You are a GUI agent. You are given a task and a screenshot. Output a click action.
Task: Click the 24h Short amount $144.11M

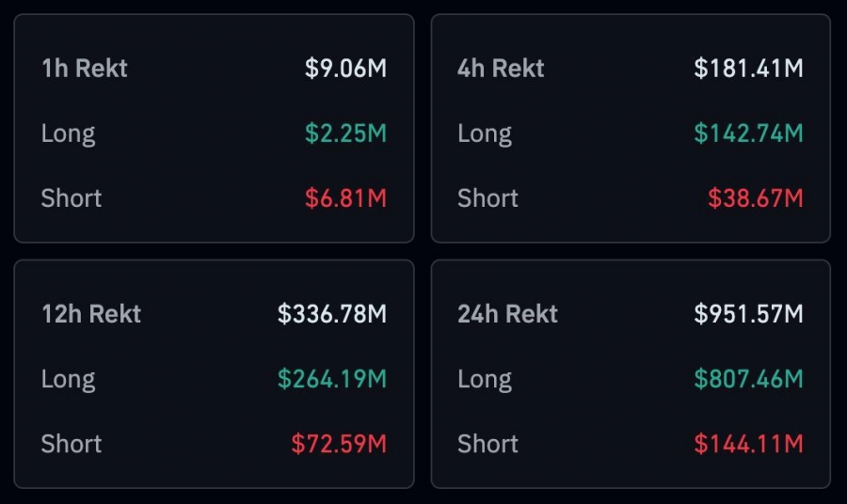(x=749, y=444)
